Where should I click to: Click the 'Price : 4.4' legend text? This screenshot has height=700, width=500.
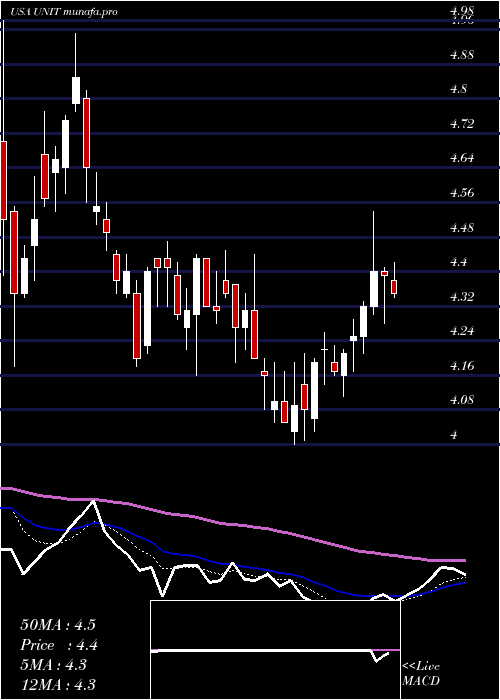[x=59, y=645]
